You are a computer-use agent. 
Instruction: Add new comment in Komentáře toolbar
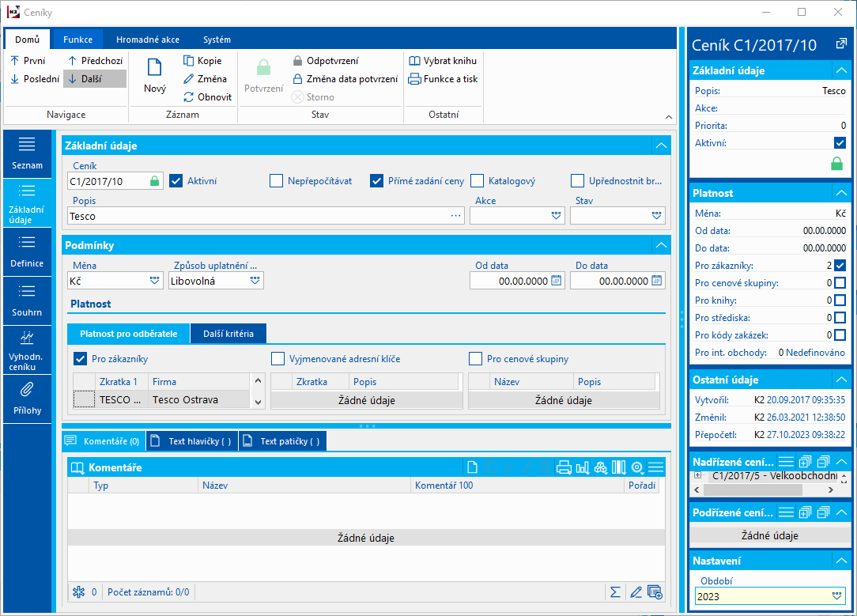coord(472,467)
